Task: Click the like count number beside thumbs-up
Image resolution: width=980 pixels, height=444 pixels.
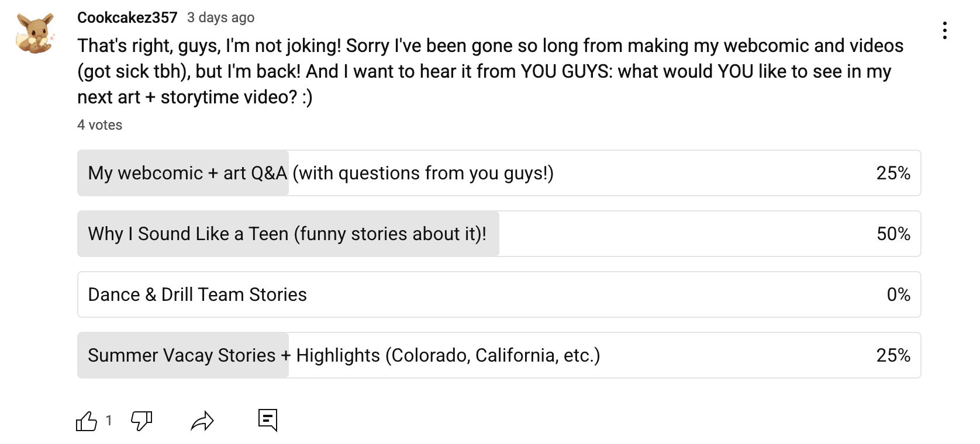Action: click(109, 421)
